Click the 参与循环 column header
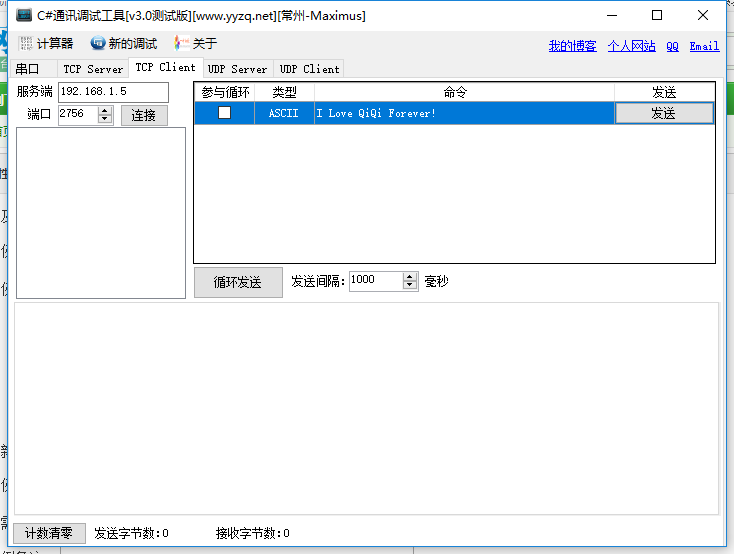 click(x=225, y=92)
